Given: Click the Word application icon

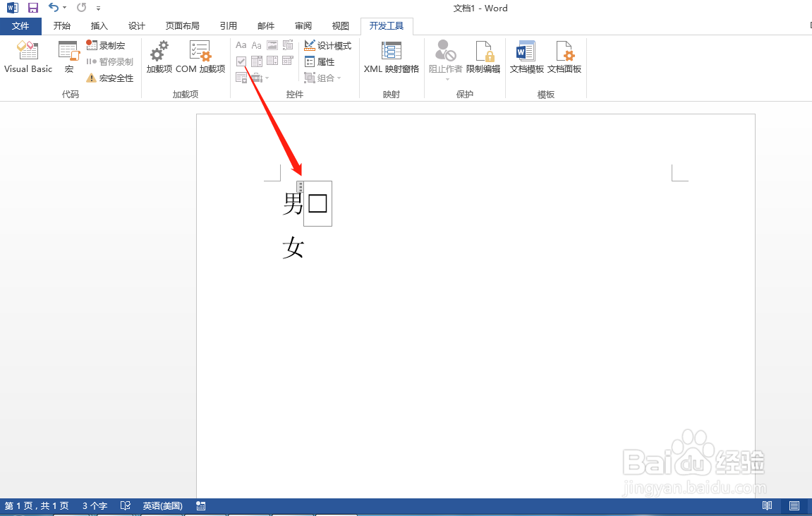Looking at the screenshot, I should point(13,8).
